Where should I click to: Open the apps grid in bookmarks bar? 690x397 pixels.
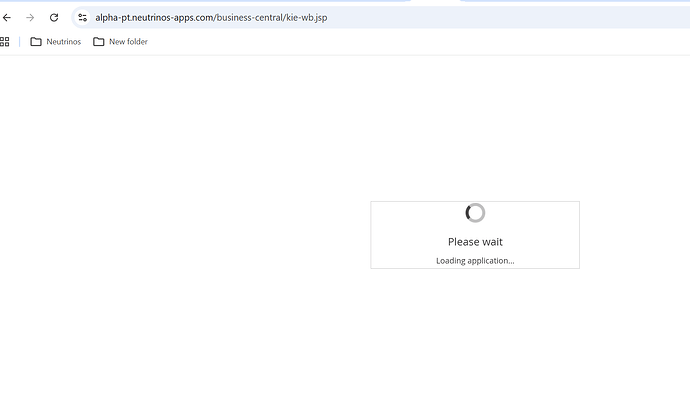tap(4, 42)
